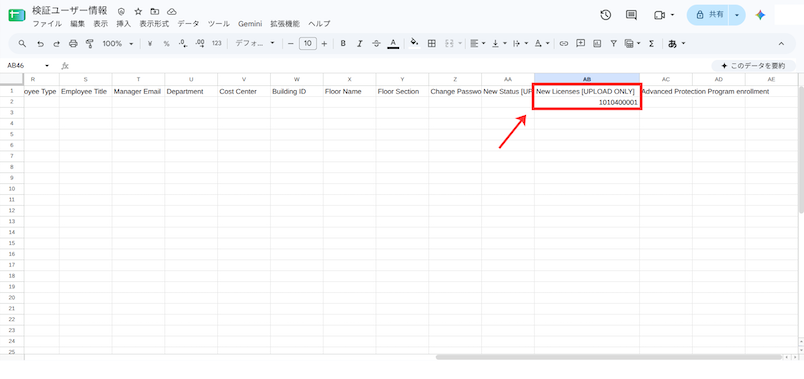Star the 検証ユーザー情報 document
This screenshot has width=804, height=379.
[x=137, y=11]
